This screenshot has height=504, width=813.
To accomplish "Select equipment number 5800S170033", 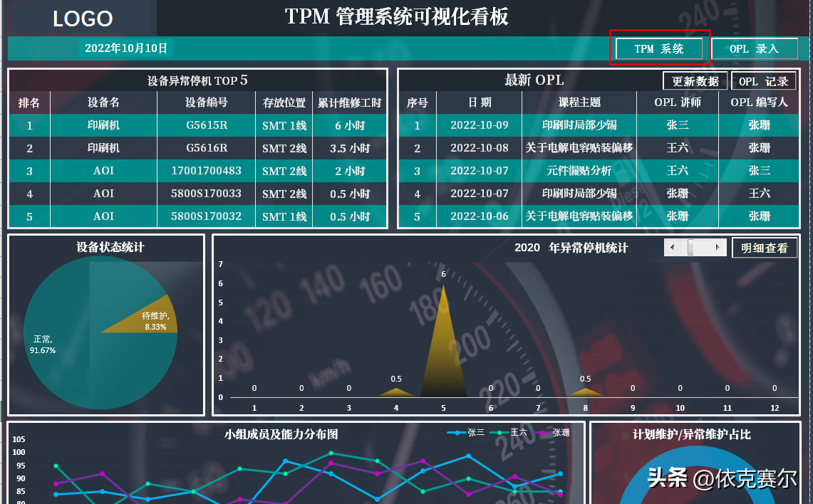I will tap(207, 194).
